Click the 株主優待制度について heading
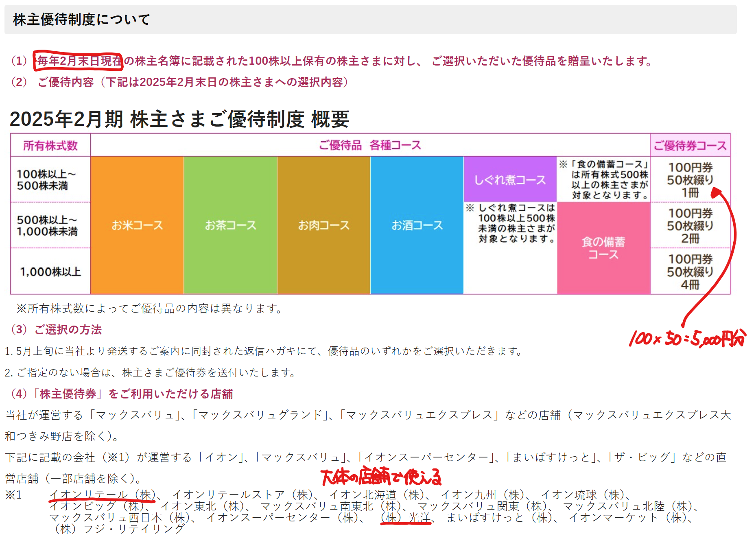The height and width of the screenshot is (534, 756). tap(81, 19)
